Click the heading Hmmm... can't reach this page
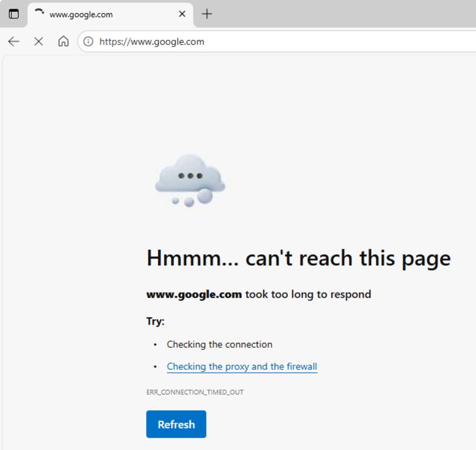 299,259
